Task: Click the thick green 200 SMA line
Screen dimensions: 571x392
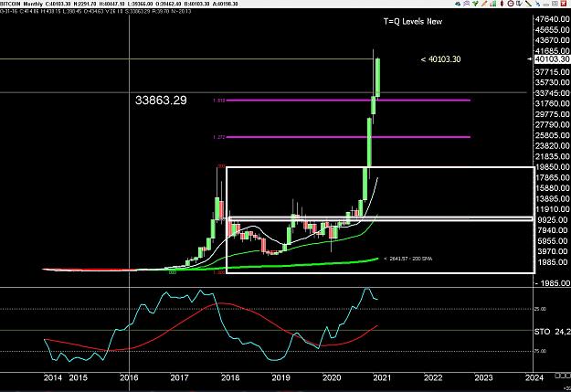Action: pyautogui.click(x=291, y=264)
